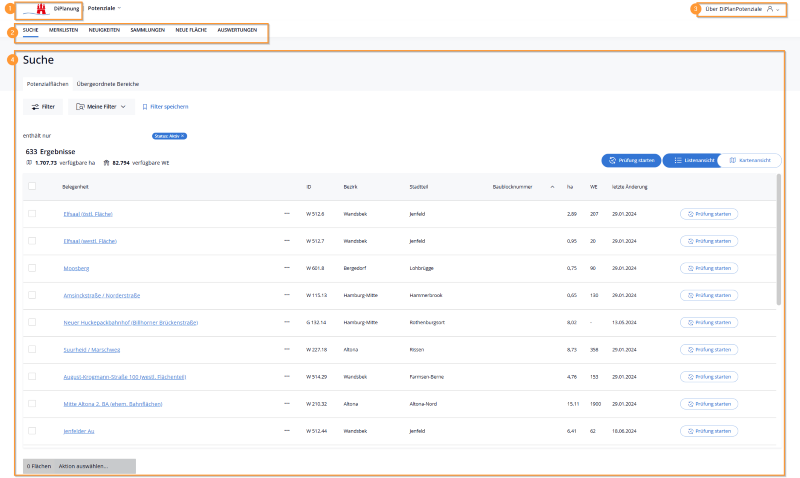Go to the Merklisten navigation tab
This screenshot has height=478, width=800.
click(64, 30)
